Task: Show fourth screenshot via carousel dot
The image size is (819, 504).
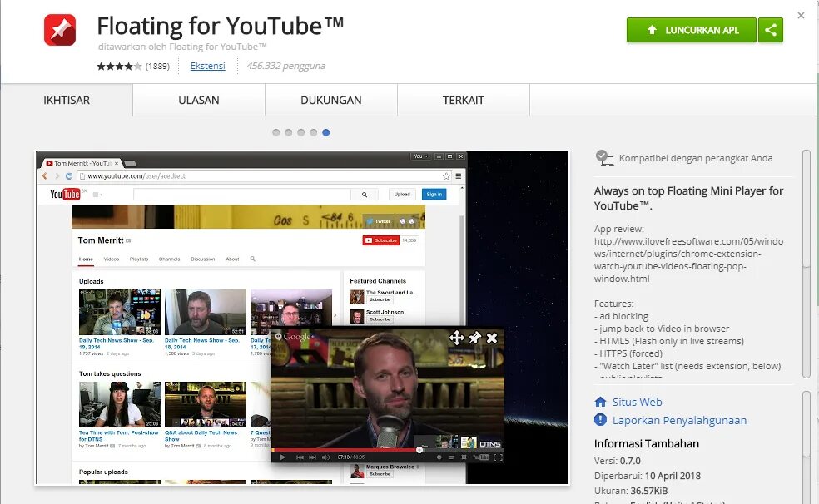Action: (x=314, y=132)
